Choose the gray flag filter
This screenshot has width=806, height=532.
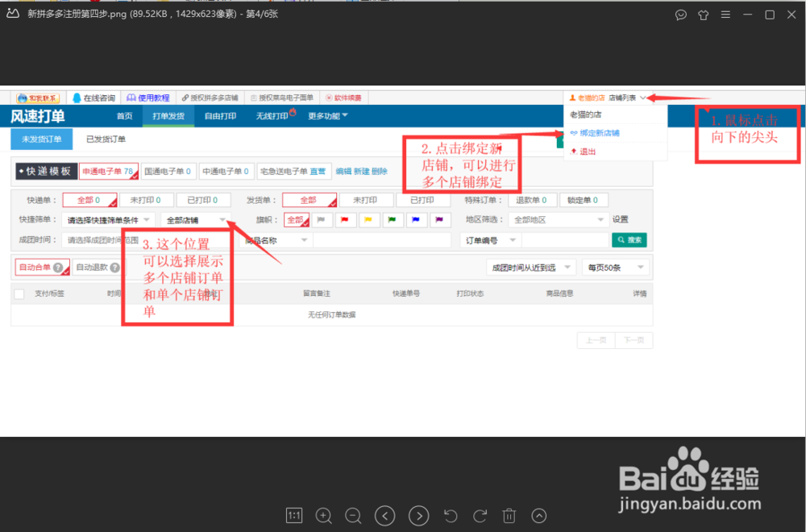pyautogui.click(x=322, y=220)
